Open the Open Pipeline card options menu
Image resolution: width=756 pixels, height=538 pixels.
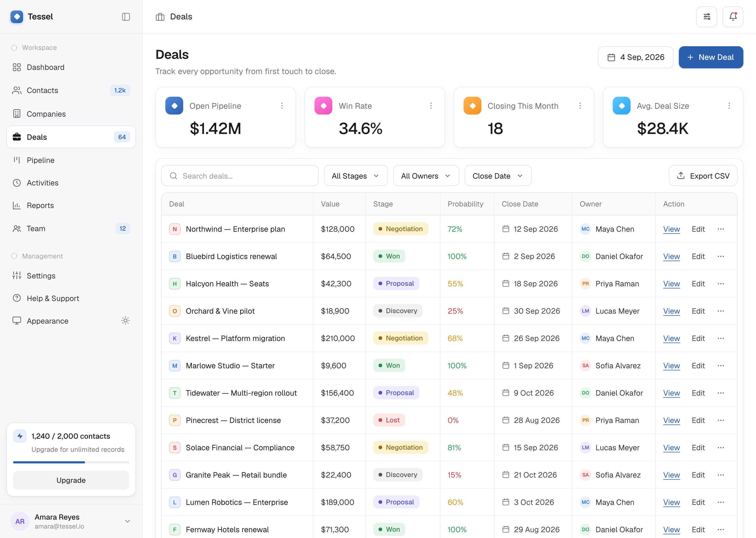pos(282,106)
